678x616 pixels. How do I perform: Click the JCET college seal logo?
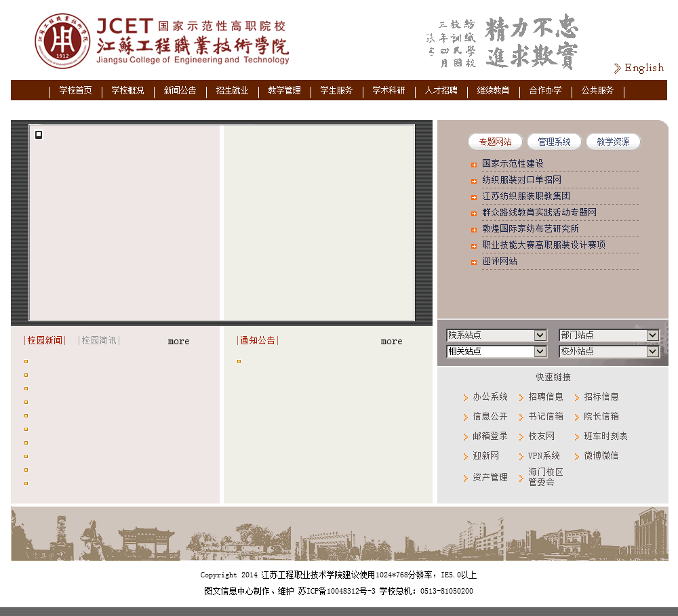click(x=62, y=41)
